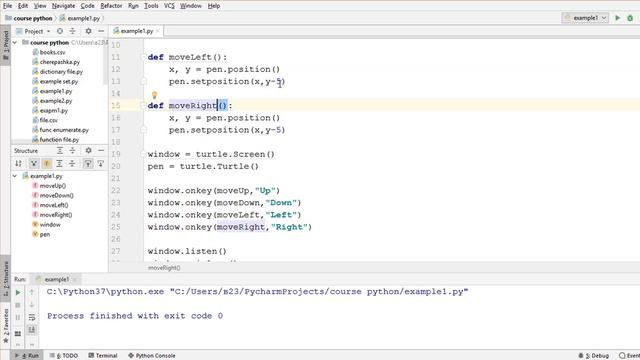The width and height of the screenshot is (640, 360).
Task: Click Expand All in the Structure toolbar row
Action: [x=60, y=164]
